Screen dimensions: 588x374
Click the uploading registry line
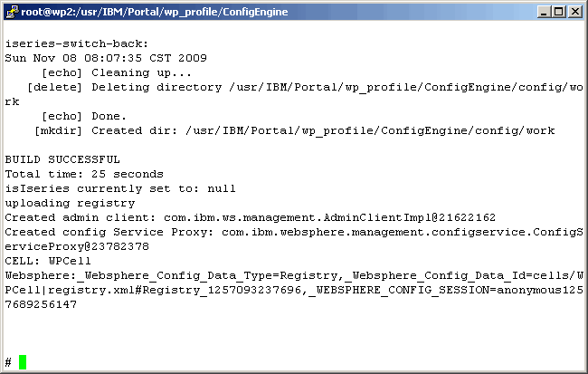tap(70, 203)
